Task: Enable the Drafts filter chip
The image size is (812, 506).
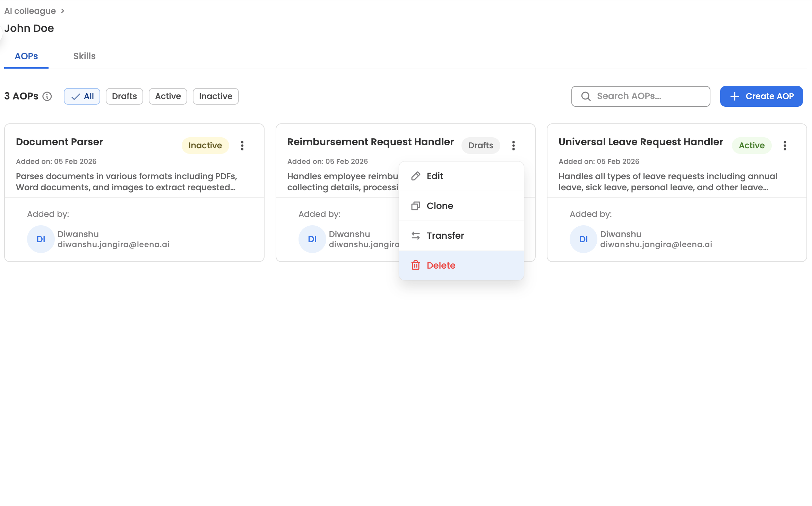Action: point(124,96)
